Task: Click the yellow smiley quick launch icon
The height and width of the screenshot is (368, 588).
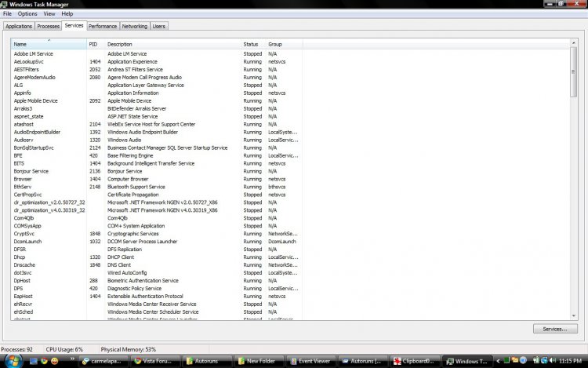Action: 55,361
